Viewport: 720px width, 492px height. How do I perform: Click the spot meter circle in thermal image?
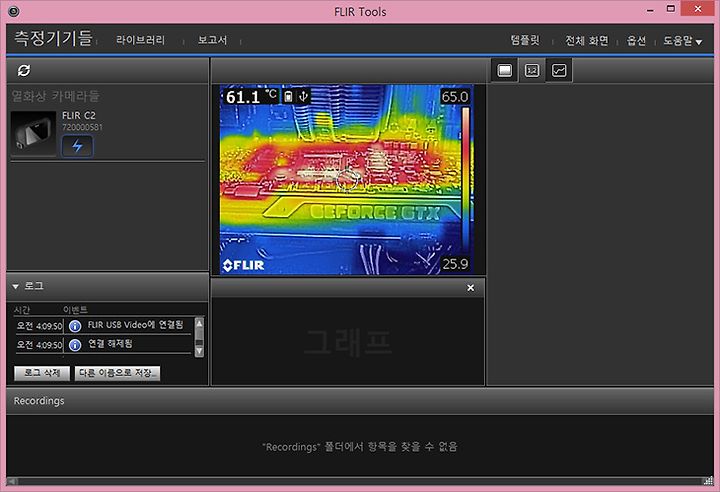pos(347,180)
